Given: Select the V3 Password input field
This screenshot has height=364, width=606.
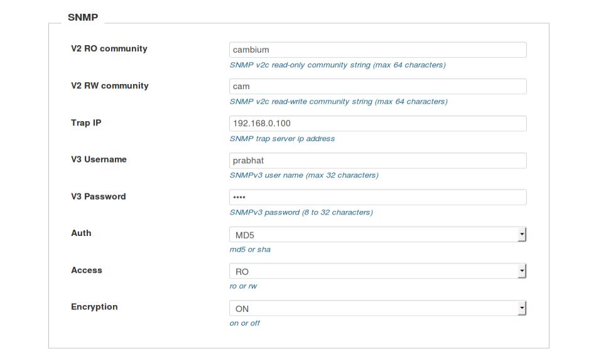Looking at the screenshot, I should pyautogui.click(x=377, y=198).
